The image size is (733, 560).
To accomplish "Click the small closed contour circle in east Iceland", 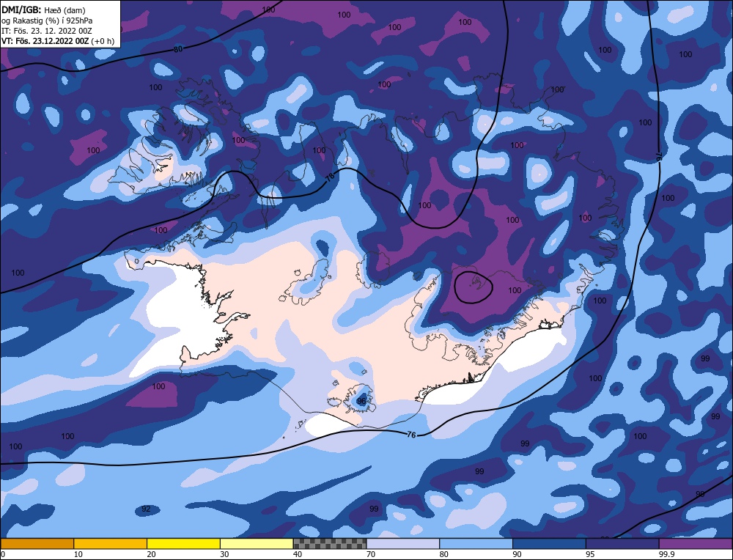I will [474, 287].
